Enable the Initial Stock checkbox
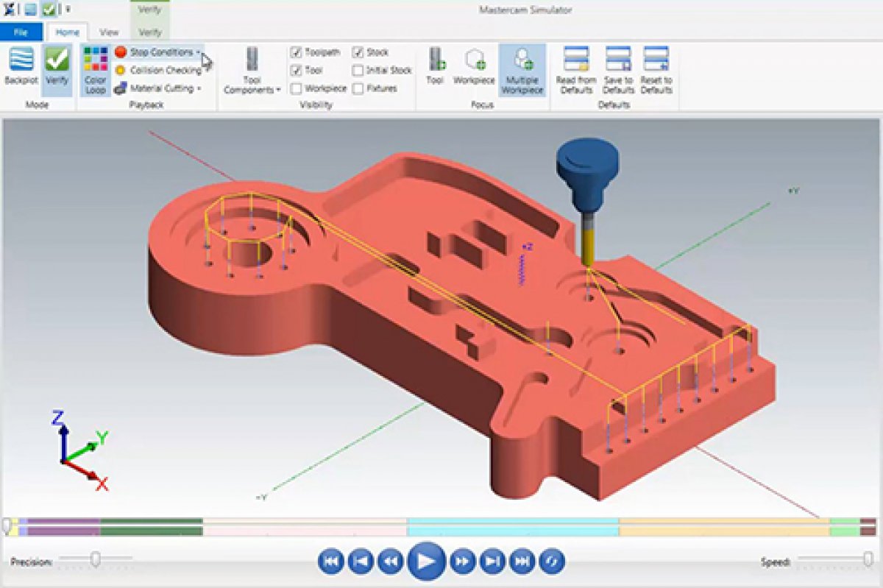Image resolution: width=883 pixels, height=588 pixels. pyautogui.click(x=358, y=71)
